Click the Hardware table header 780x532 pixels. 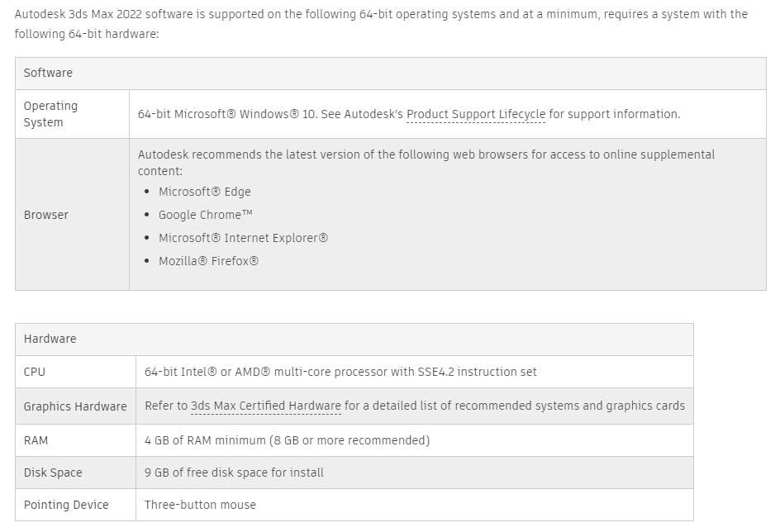pyautogui.click(x=50, y=339)
